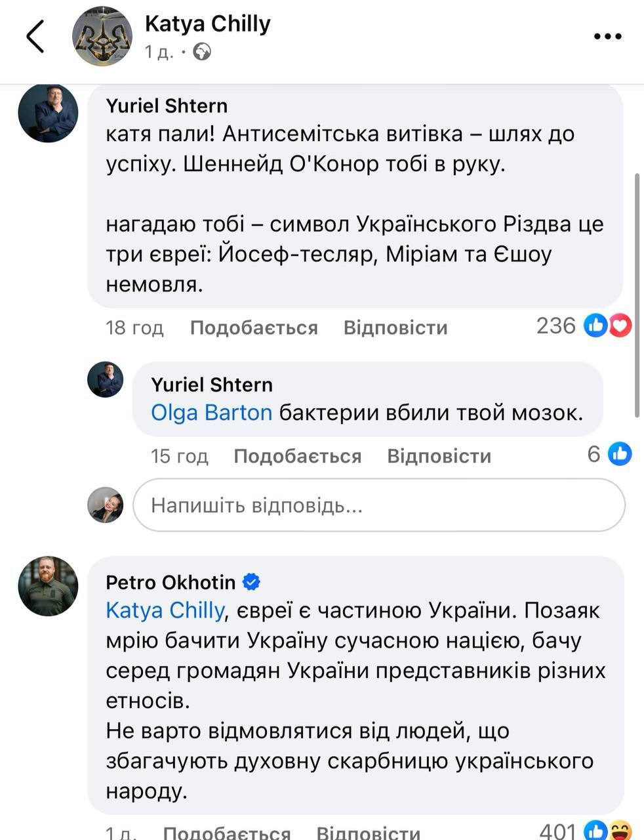This screenshot has height=840, width=644.
Task: Type in the 'Напишіть відповідь...' field
Action: click(x=379, y=505)
